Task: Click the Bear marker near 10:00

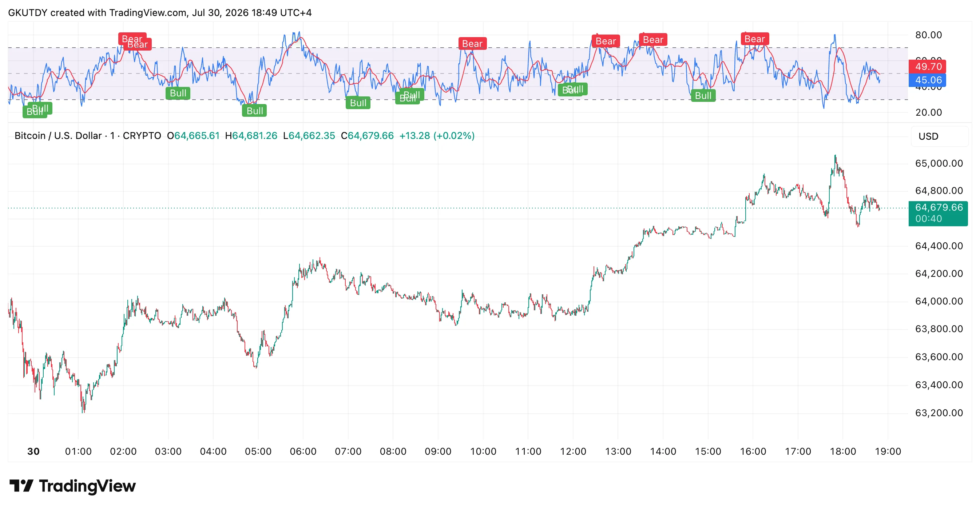Action: [472, 44]
